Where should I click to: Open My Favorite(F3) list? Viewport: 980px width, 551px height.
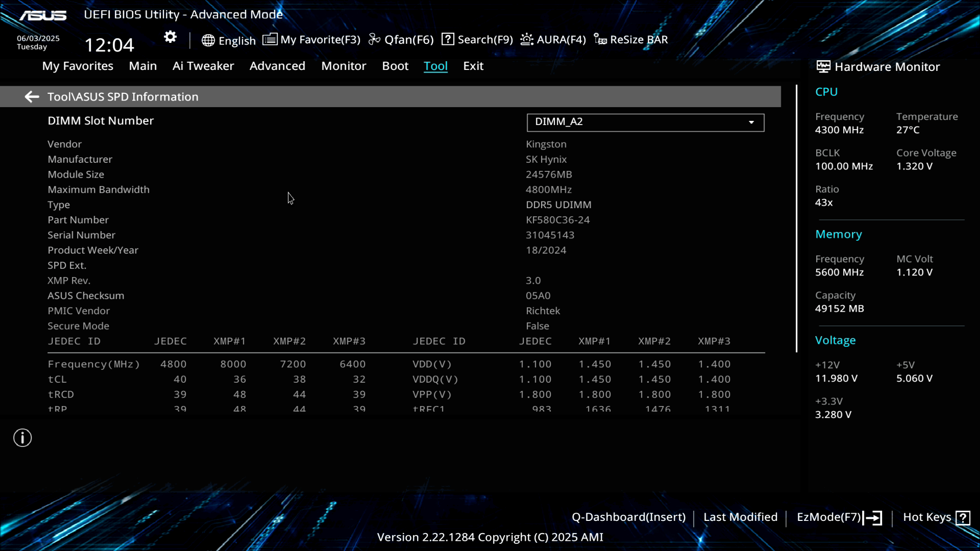coord(311,40)
